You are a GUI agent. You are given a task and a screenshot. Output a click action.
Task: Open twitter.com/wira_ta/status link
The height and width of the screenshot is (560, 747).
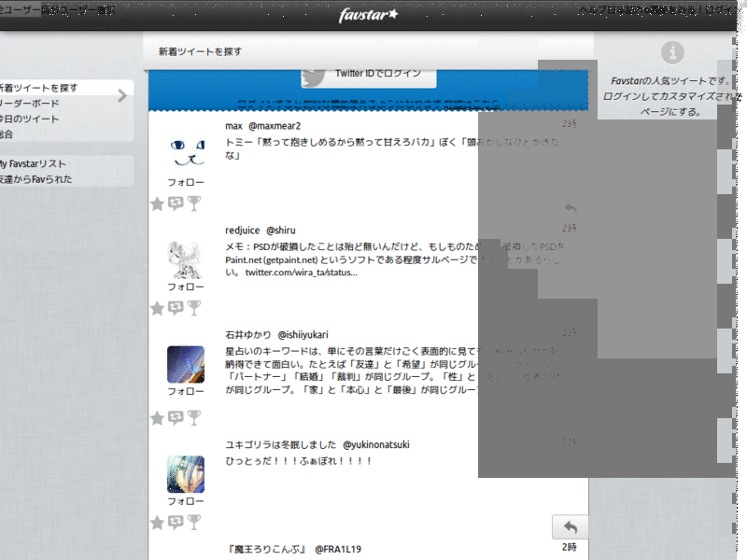point(301,273)
